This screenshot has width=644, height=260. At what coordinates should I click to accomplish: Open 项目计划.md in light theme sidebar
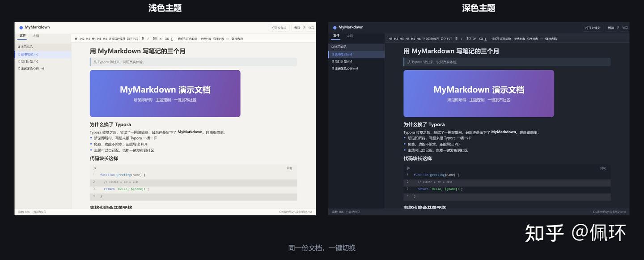tap(42, 61)
